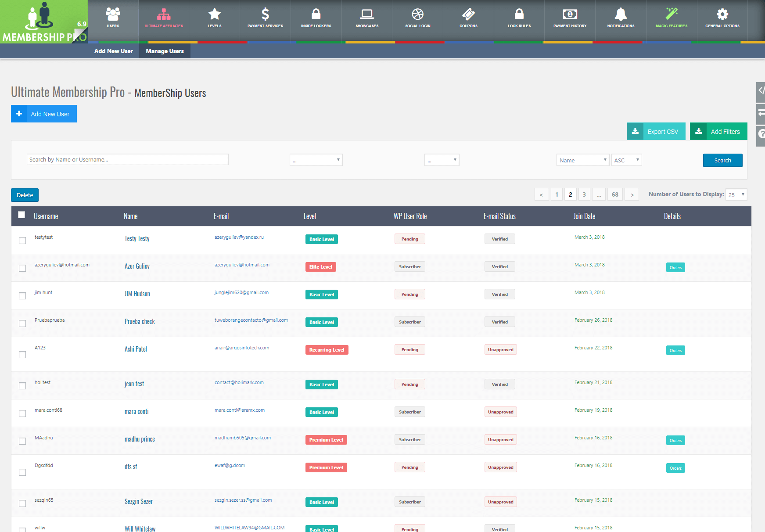
Task: Check the Azer Guliev user row
Action: 22,268
